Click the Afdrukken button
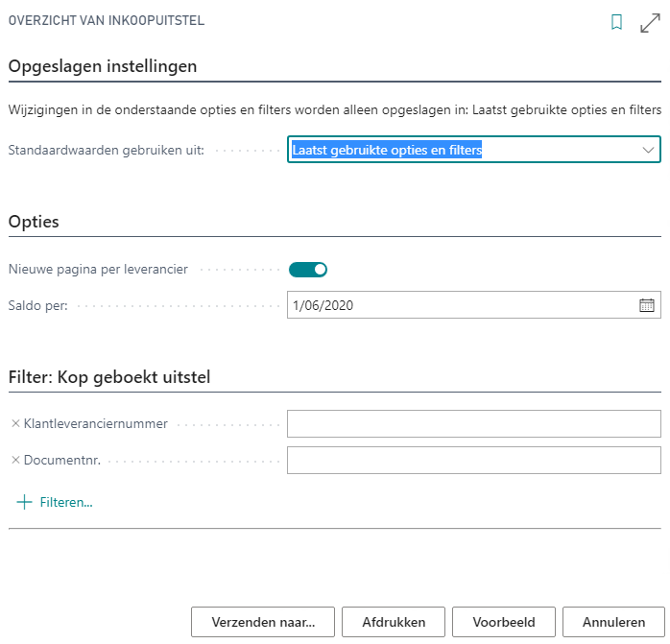 [x=394, y=622]
